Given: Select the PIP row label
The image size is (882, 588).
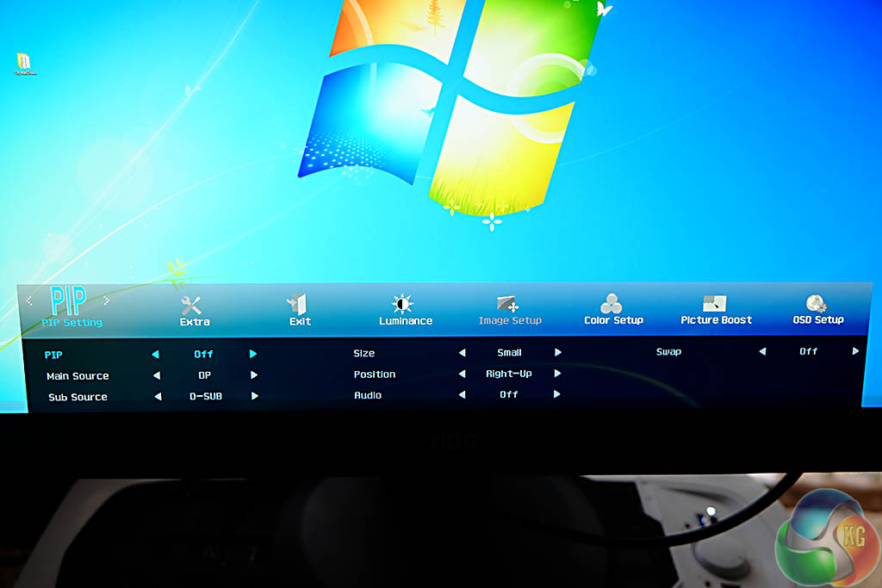Looking at the screenshot, I should pyautogui.click(x=53, y=356).
